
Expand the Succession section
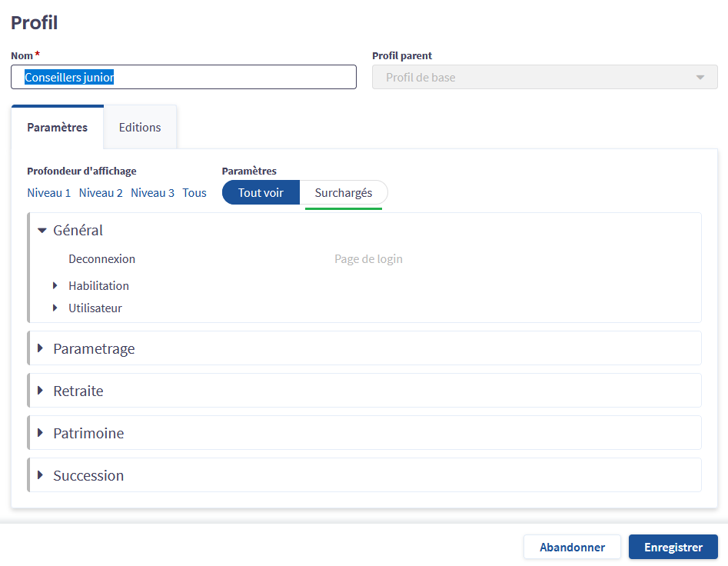coord(41,475)
